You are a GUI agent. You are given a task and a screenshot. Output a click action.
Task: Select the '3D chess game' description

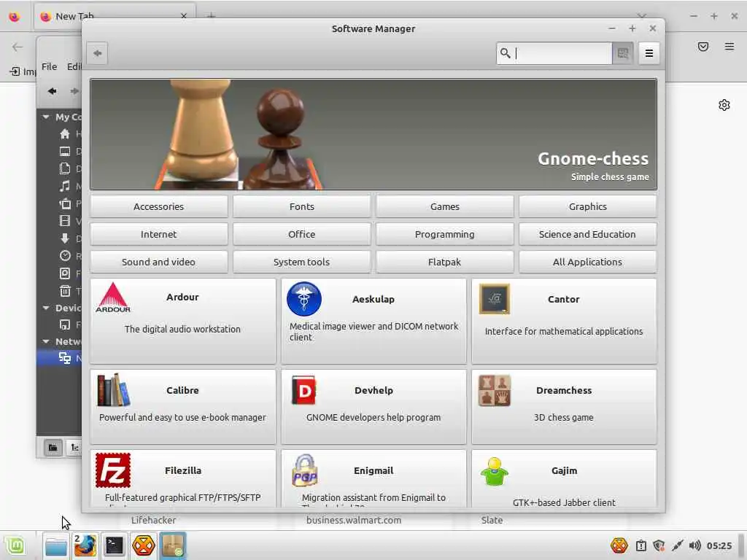(564, 418)
